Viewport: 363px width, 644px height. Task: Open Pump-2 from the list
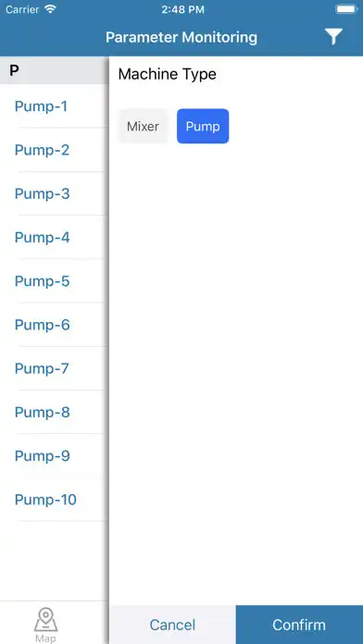click(55, 150)
